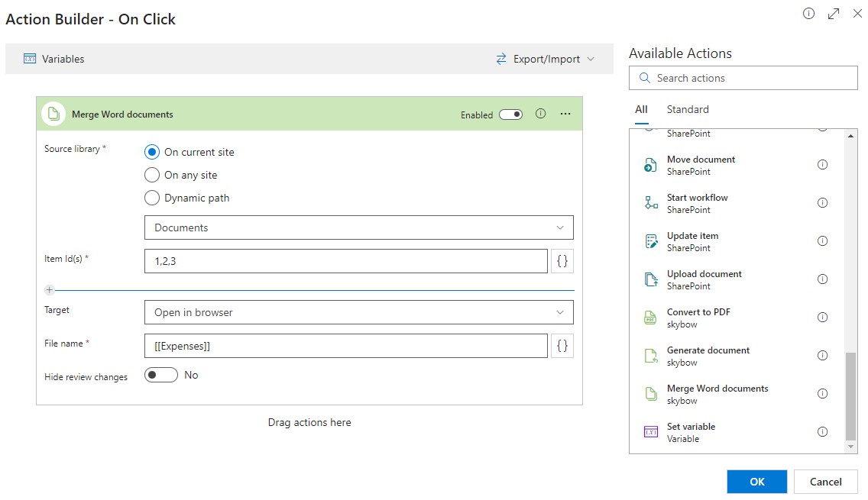This screenshot has width=868, height=500.
Task: Click the 'Drag actions here' drop area text
Action: pos(309,423)
